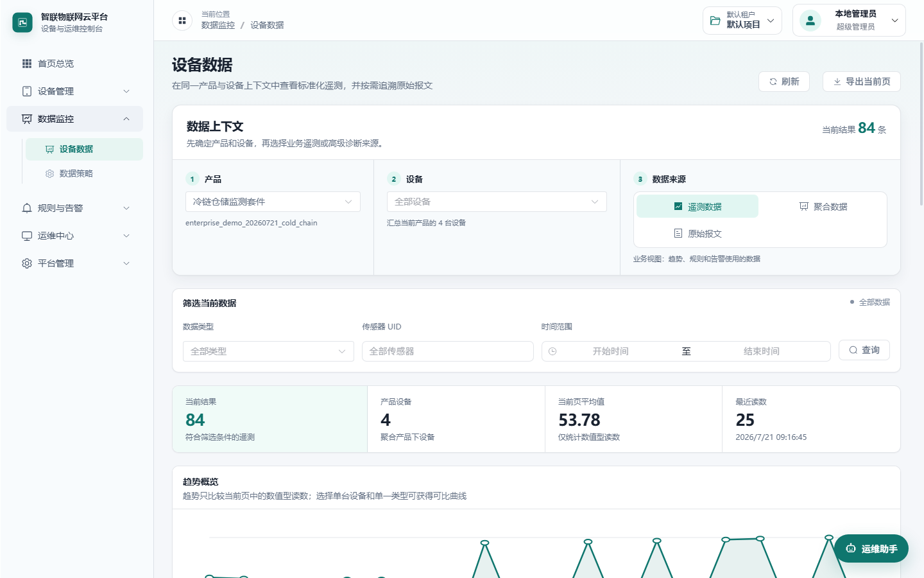924x578 pixels.
Task: Click the 设备管理 device icon
Action: pyautogui.click(x=27, y=91)
